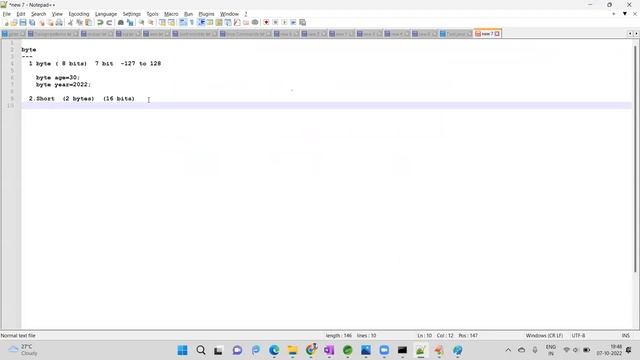This screenshot has width=640, height=360.
Task: Open Folder as Workspace icon
Action: point(246,22)
